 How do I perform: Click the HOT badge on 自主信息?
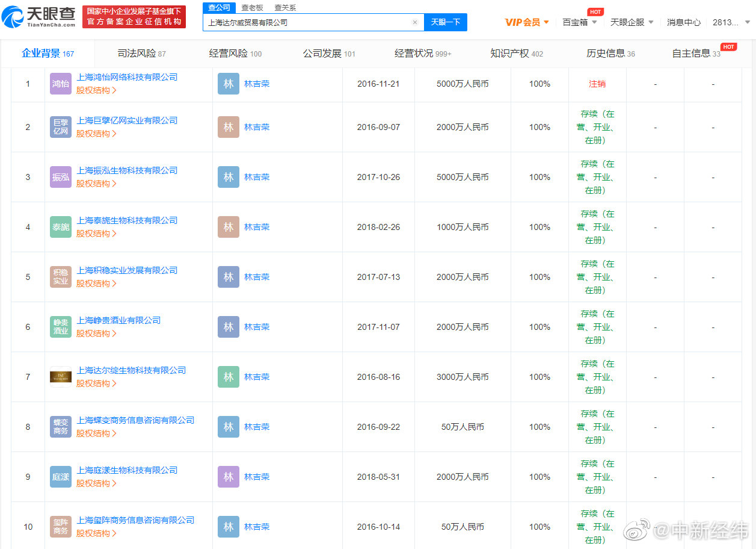point(728,46)
